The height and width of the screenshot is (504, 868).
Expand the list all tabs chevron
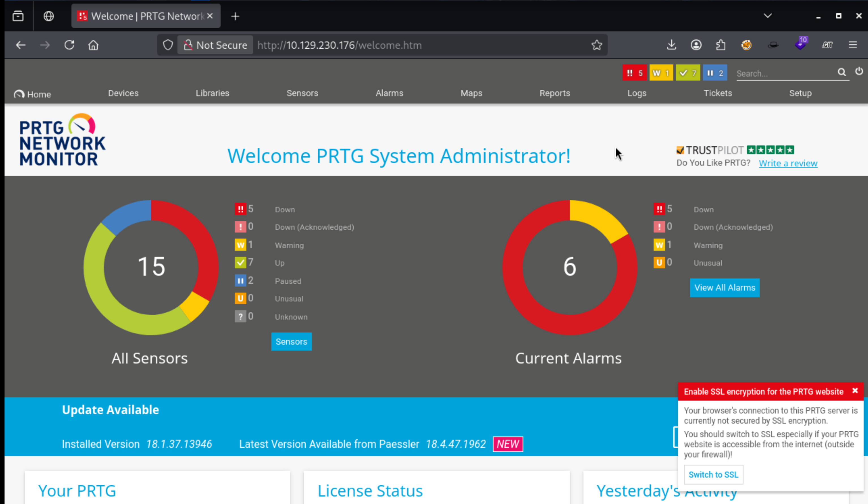tap(768, 16)
